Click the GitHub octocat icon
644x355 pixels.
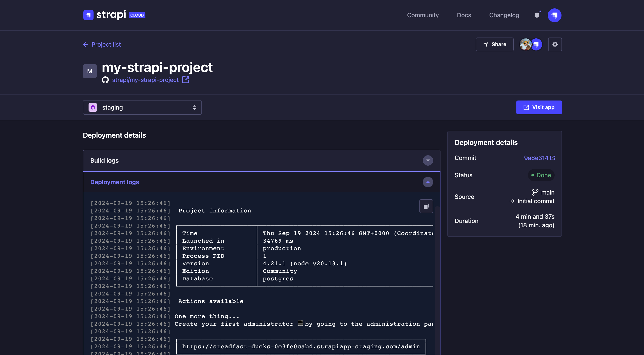(105, 80)
